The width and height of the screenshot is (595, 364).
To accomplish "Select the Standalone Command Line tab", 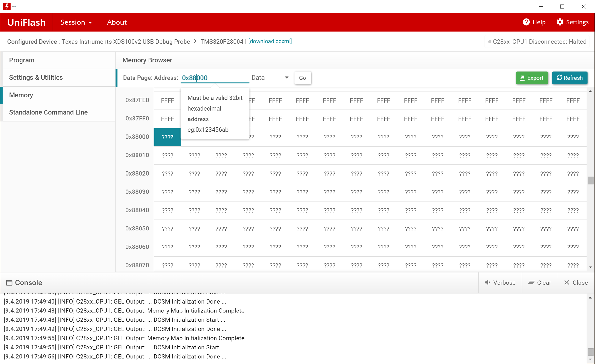I will [59, 112].
